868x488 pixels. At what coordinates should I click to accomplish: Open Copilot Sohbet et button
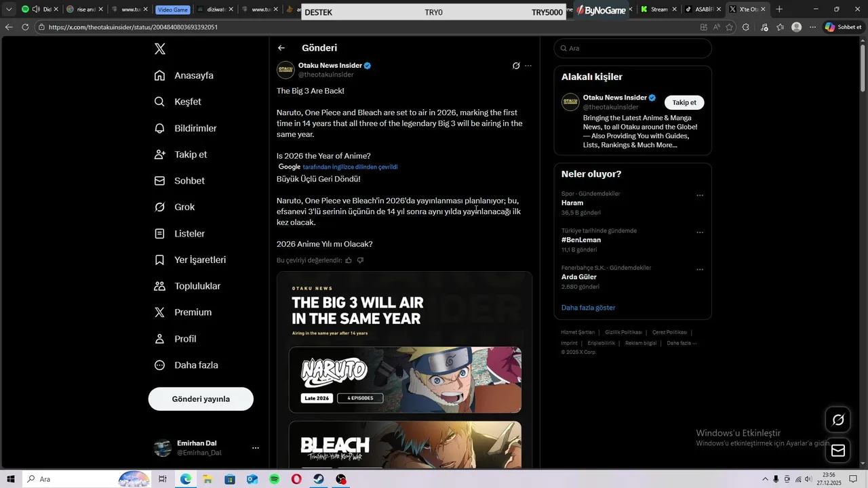844,27
